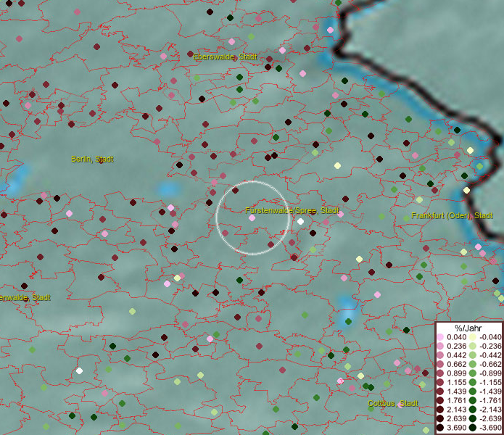Click the 0.236 pink legend swatch
The height and width of the screenshot is (435, 504).
click(440, 346)
